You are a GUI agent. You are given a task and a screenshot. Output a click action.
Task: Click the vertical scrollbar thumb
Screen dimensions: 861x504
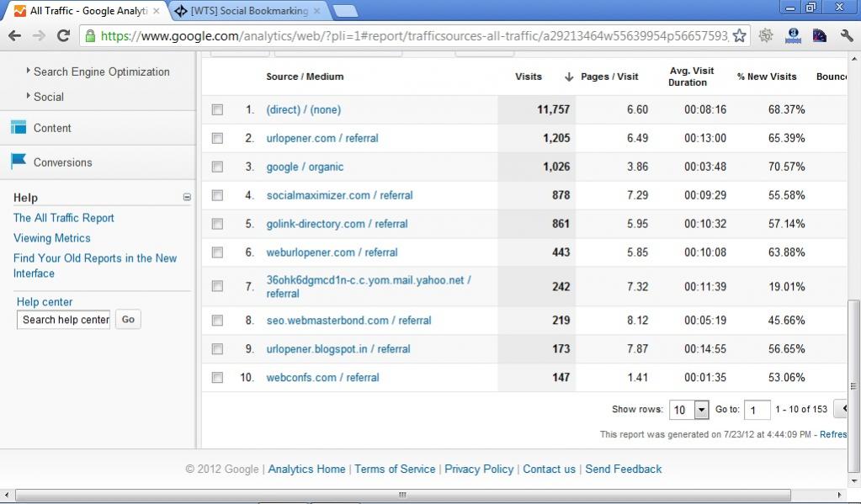[853, 385]
